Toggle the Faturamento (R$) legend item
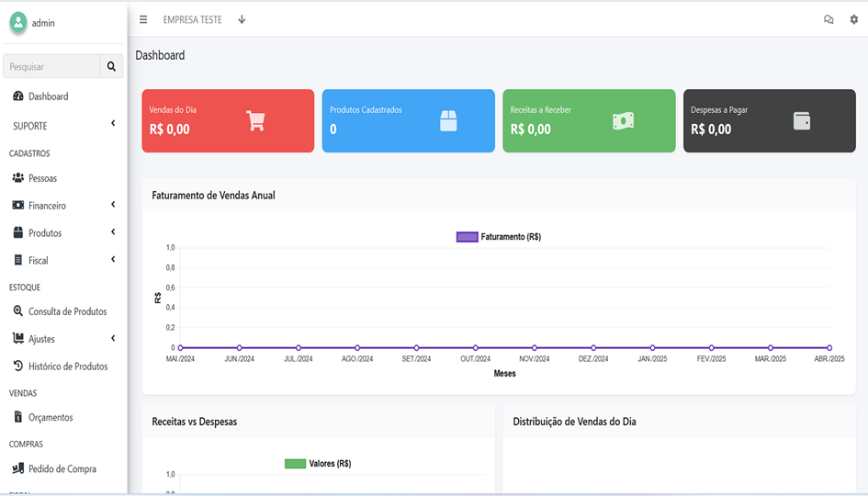 pos(499,237)
